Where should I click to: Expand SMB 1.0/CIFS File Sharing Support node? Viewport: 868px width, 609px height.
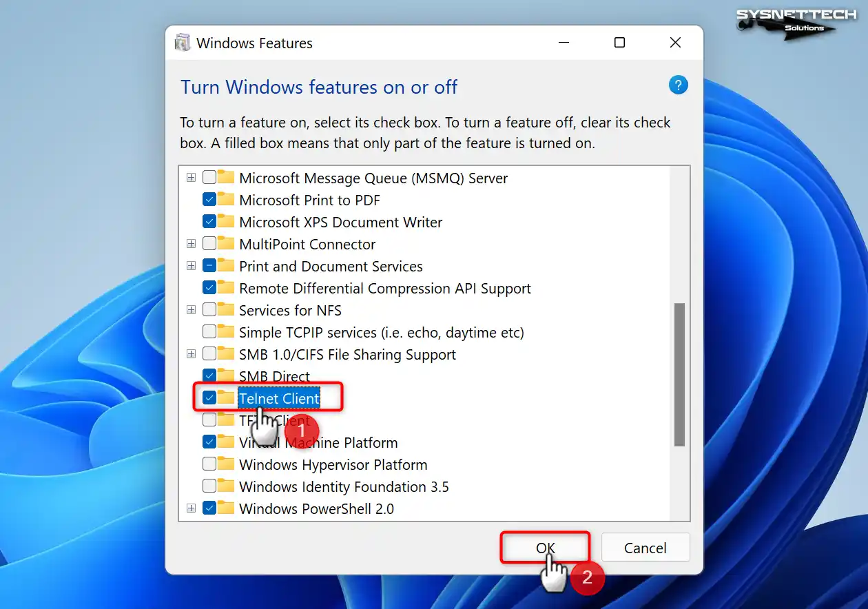tap(192, 354)
